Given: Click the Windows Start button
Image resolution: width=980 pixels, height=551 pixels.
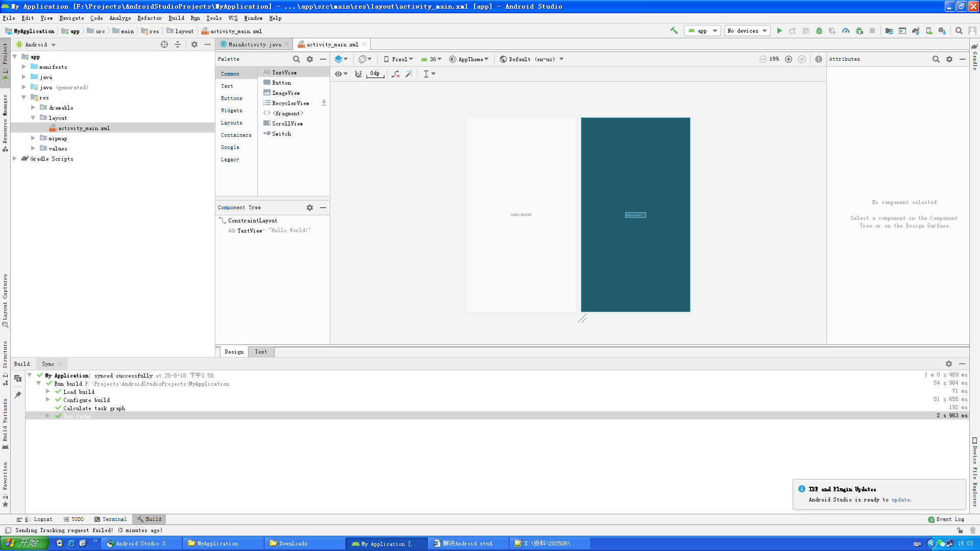Looking at the screenshot, I should point(24,543).
